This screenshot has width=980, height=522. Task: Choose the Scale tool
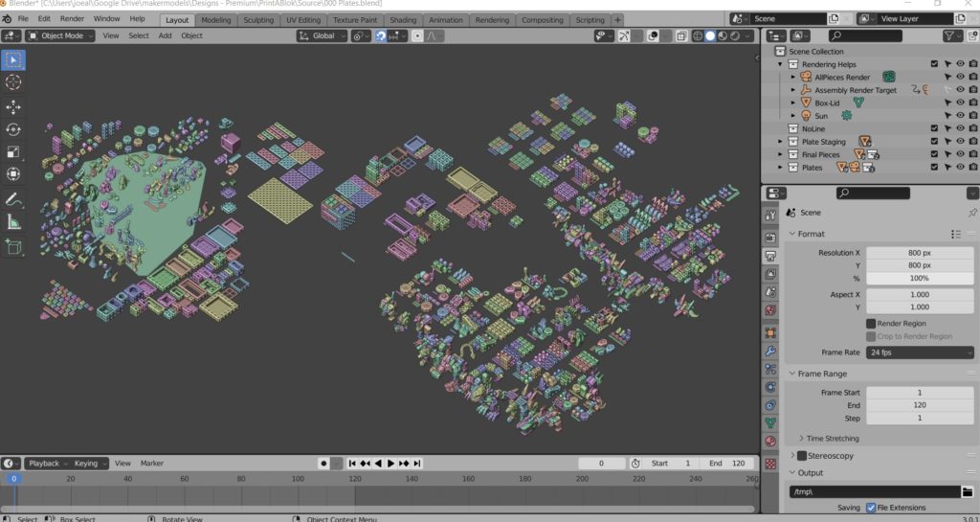point(13,152)
